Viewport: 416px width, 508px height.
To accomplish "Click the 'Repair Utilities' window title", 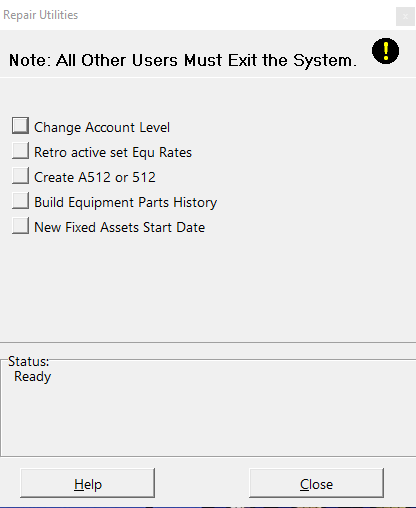I will 41,15.
